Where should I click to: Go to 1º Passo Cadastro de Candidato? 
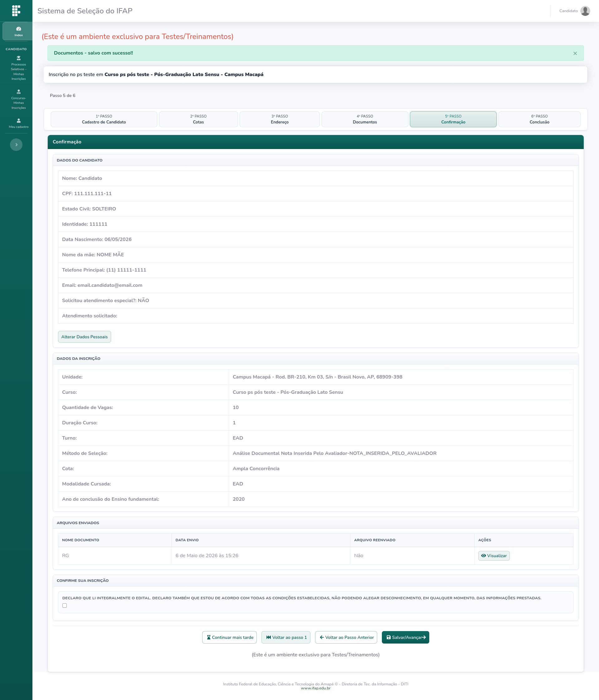click(x=104, y=119)
